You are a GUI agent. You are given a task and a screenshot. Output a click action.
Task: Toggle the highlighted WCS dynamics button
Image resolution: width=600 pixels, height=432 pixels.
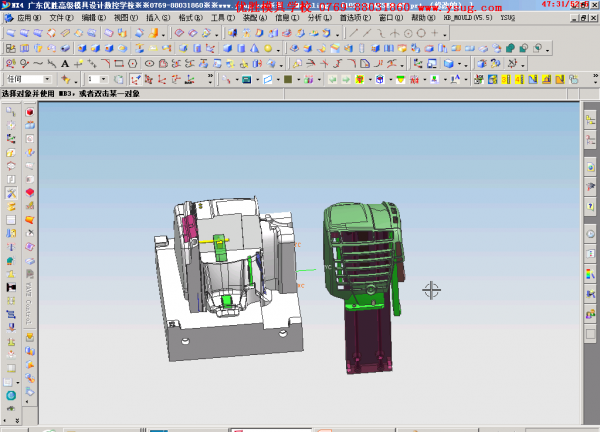pyautogui.click(x=135, y=80)
